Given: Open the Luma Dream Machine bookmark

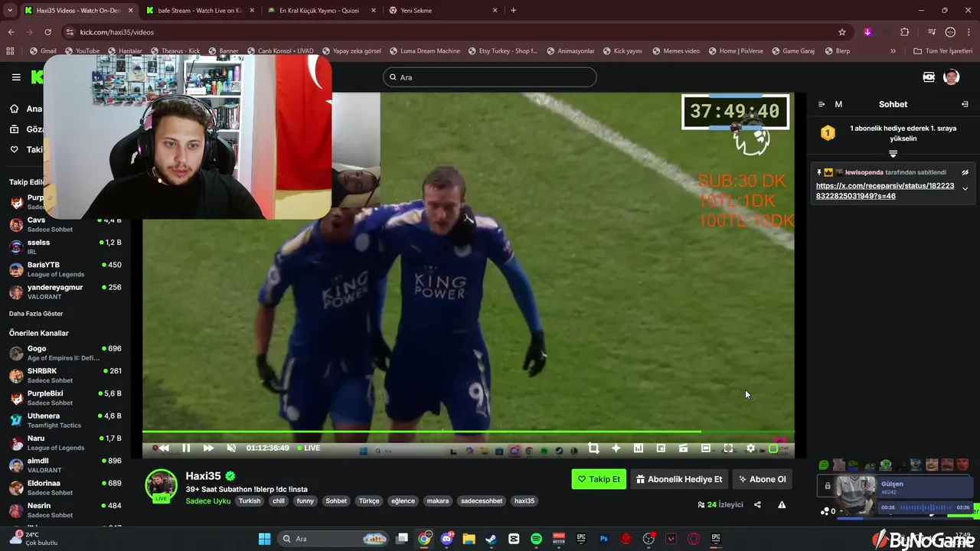Looking at the screenshot, I should point(424,51).
